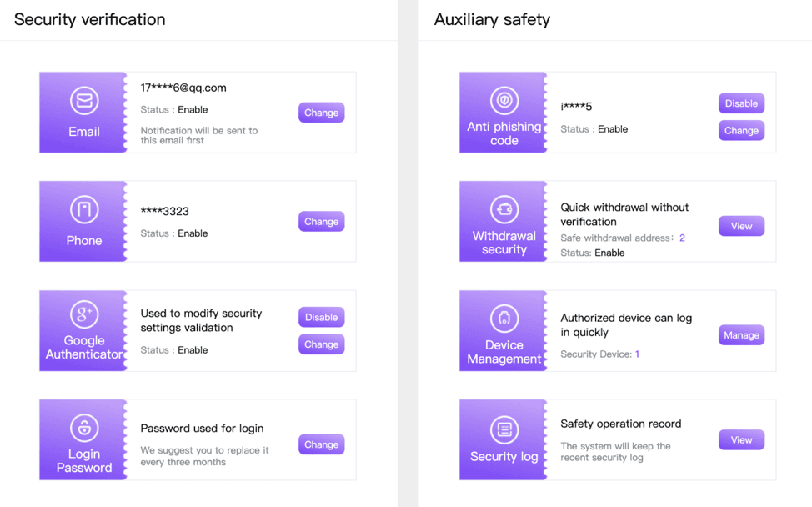The height and width of the screenshot is (507, 812).
Task: Open safe withdrawal address count link
Action: pyautogui.click(x=682, y=238)
